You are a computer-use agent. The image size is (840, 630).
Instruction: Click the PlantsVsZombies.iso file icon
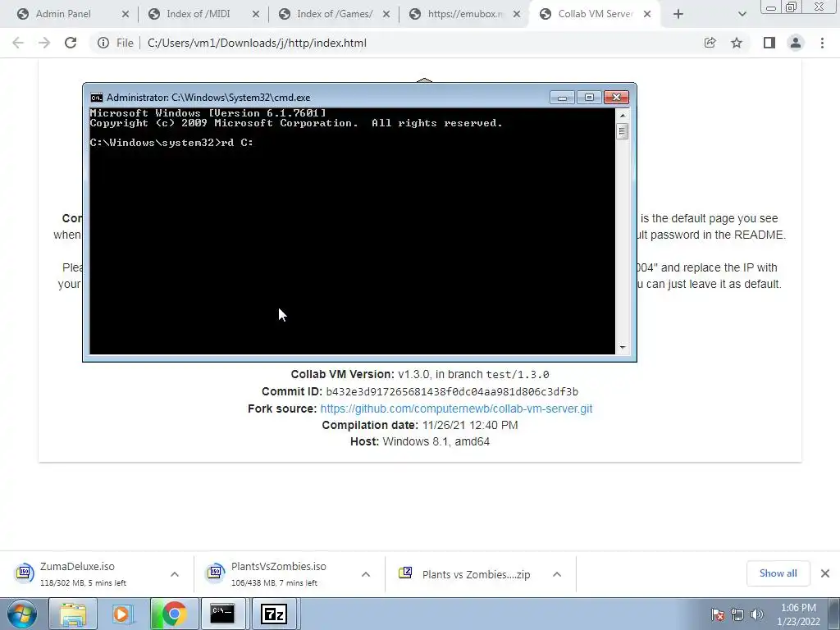pos(216,573)
